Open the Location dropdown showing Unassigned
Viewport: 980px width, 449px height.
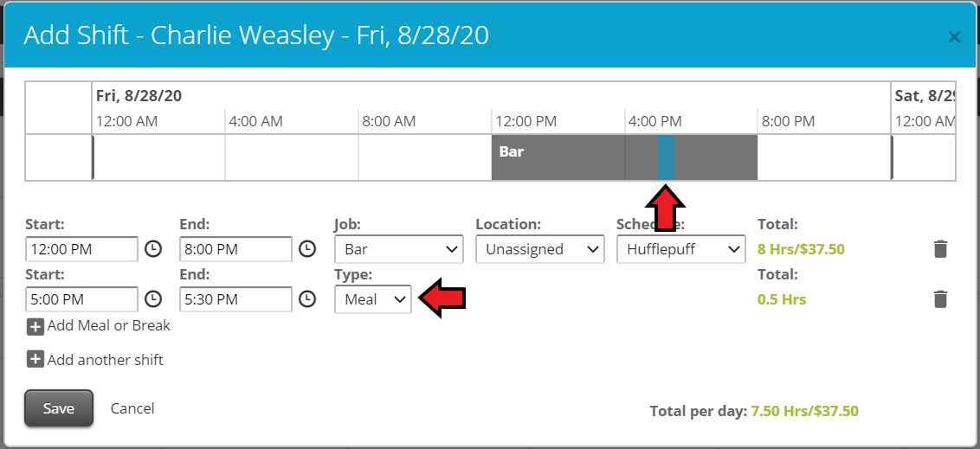tap(540, 249)
